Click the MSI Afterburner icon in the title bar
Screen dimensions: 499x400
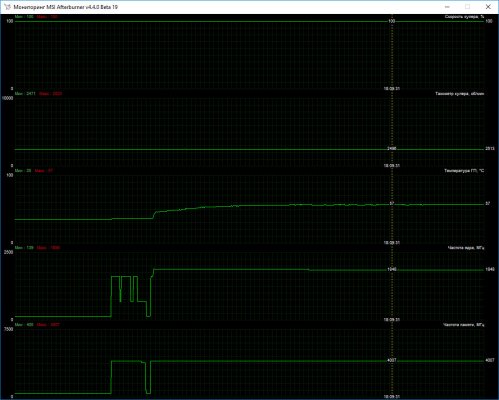pos(7,7)
